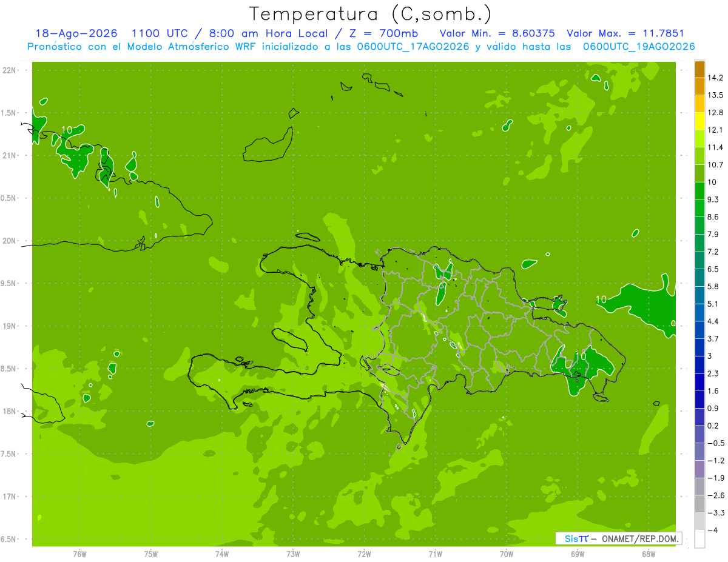Click the "69W" longitude axis label

[578, 554]
